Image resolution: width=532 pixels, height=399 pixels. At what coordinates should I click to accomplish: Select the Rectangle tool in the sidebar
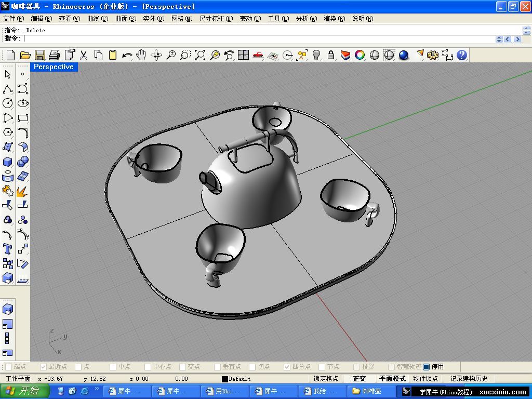pyautogui.click(x=23, y=118)
